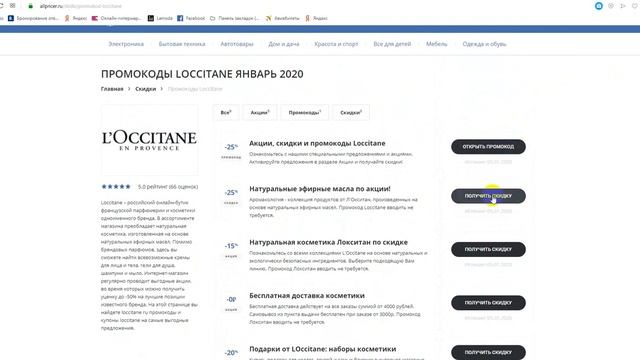Get discount for Натуральные эфирные масла offer
Image resolution: width=640 pixels, height=360 pixels.
click(488, 196)
